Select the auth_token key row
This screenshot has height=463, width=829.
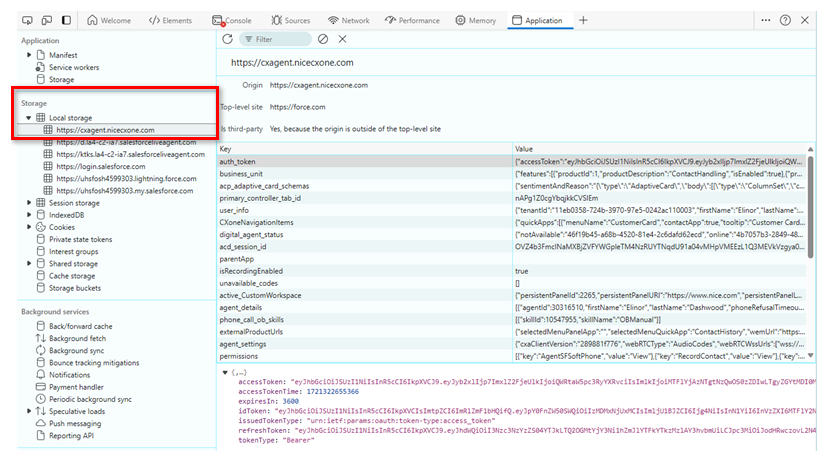pos(512,161)
